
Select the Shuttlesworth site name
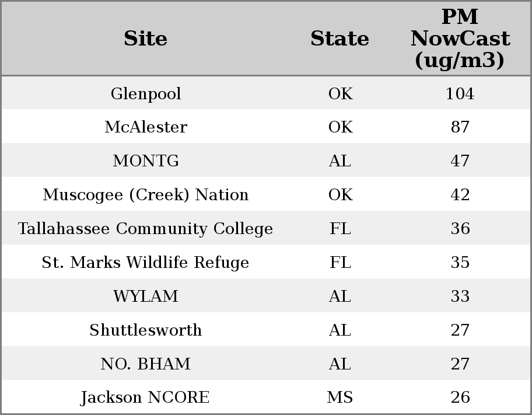coord(146,330)
